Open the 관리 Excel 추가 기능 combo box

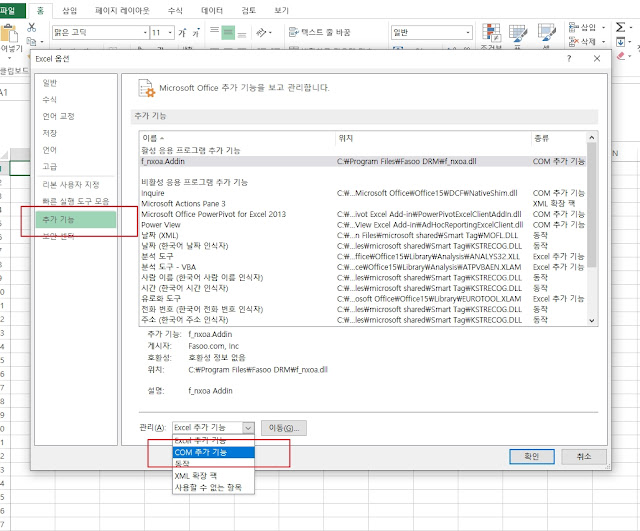point(213,427)
